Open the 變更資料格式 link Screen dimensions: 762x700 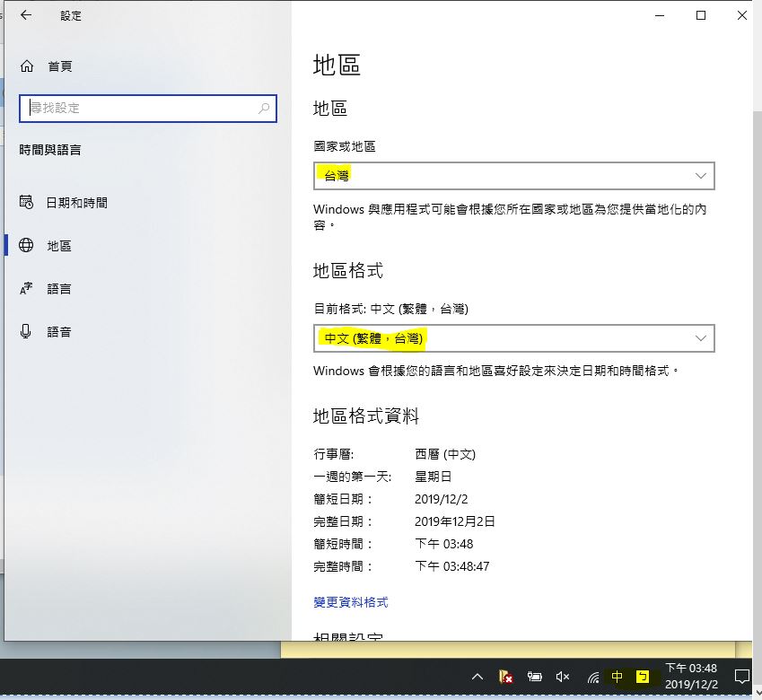[x=351, y=602]
